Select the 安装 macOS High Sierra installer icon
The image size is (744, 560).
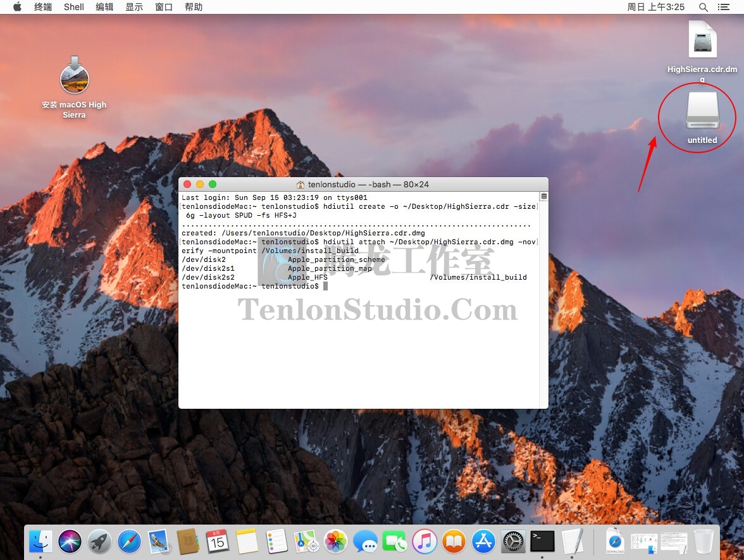(x=74, y=87)
